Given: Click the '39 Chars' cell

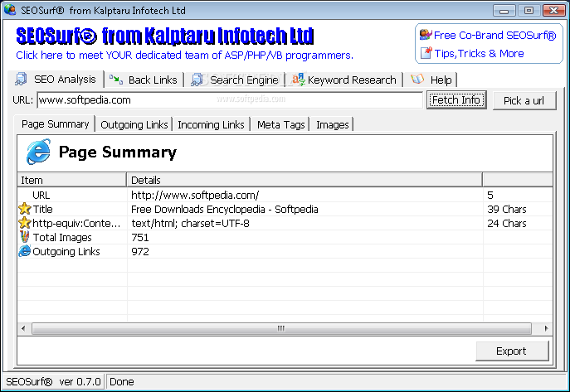Looking at the screenshot, I should tap(507, 210).
